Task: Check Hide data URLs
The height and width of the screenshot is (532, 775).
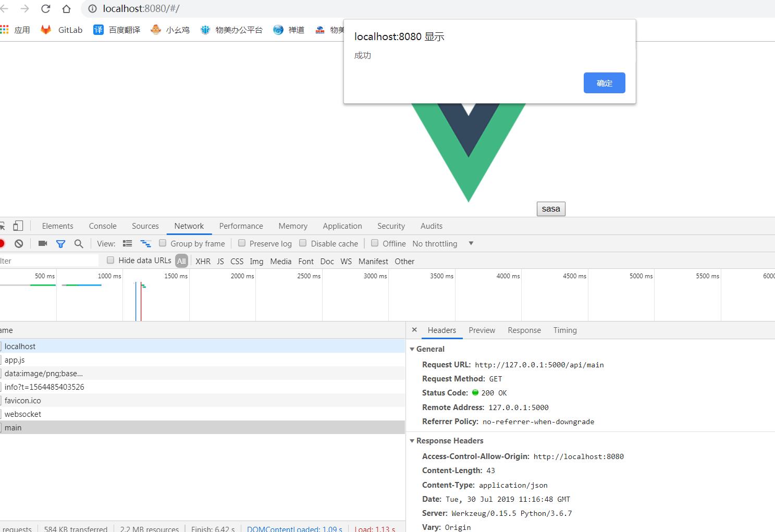Action: pos(110,260)
